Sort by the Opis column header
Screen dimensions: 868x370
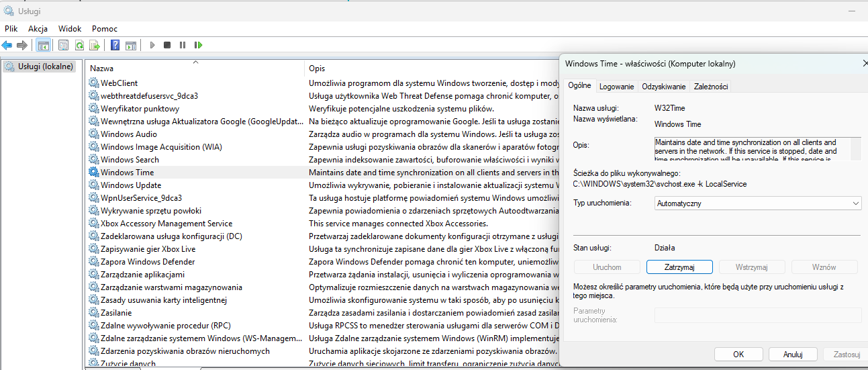433,68
